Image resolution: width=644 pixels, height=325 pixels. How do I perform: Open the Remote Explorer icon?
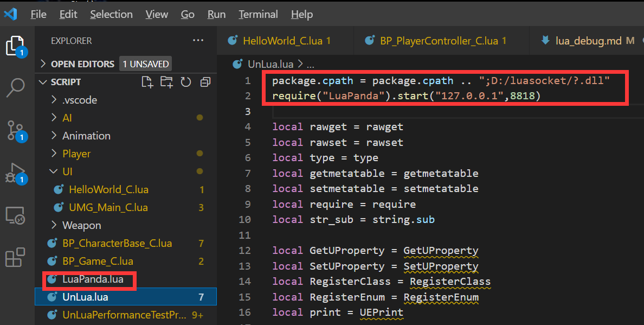coord(16,216)
